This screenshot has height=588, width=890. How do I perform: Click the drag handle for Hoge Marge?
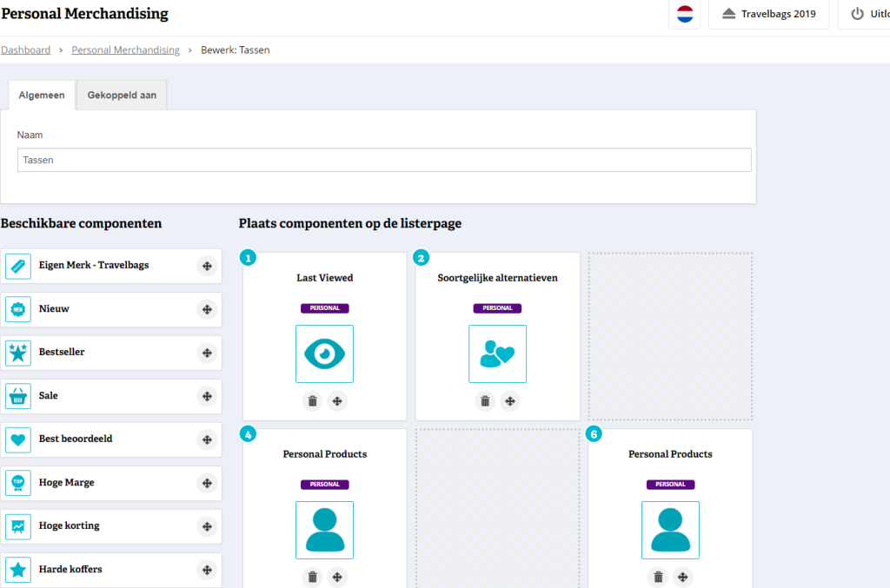(x=207, y=482)
